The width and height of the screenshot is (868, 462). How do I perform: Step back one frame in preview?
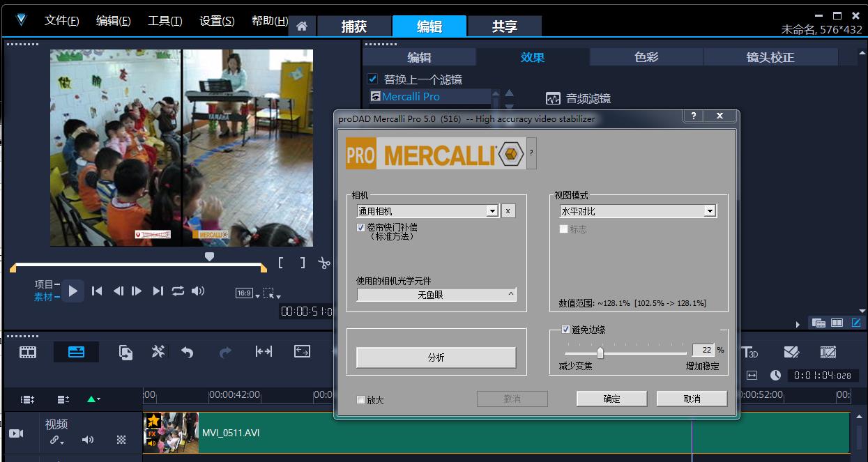tap(118, 291)
